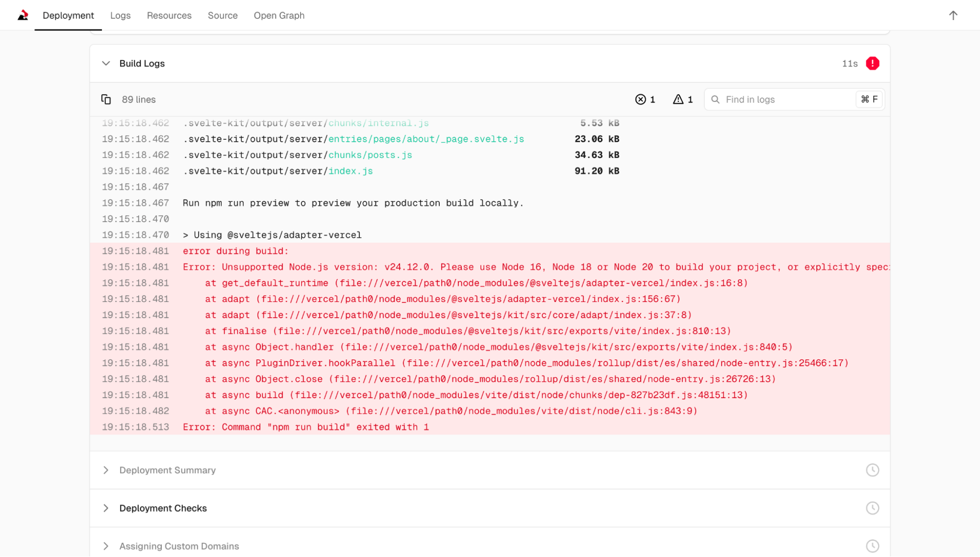The width and height of the screenshot is (980, 557).
Task: Copy build logs with copy icon
Action: 106,100
